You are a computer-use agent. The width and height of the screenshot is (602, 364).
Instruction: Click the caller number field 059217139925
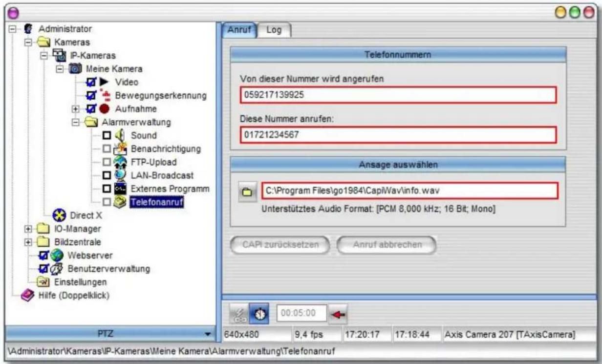coord(398,95)
